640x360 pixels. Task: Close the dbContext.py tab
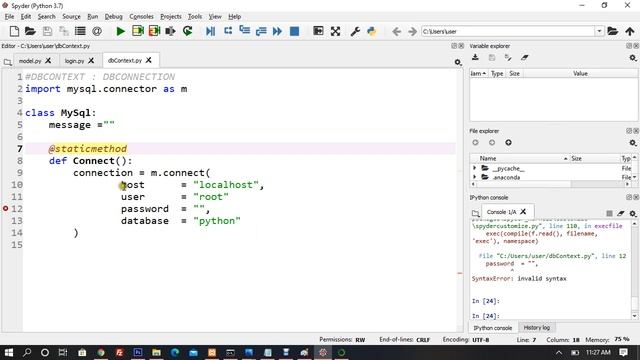[x=149, y=60]
